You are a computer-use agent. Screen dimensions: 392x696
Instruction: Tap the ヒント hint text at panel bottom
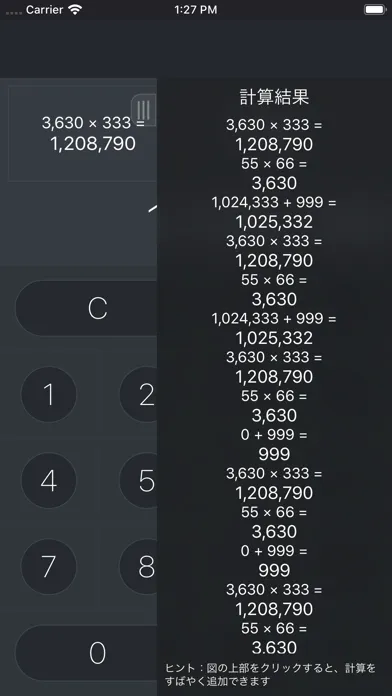[x=270, y=674]
